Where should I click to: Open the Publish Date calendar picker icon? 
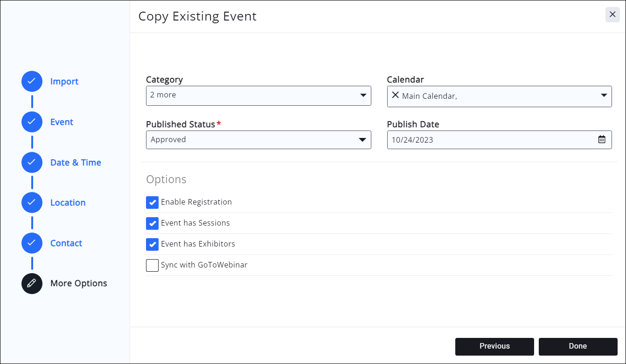[x=602, y=139]
